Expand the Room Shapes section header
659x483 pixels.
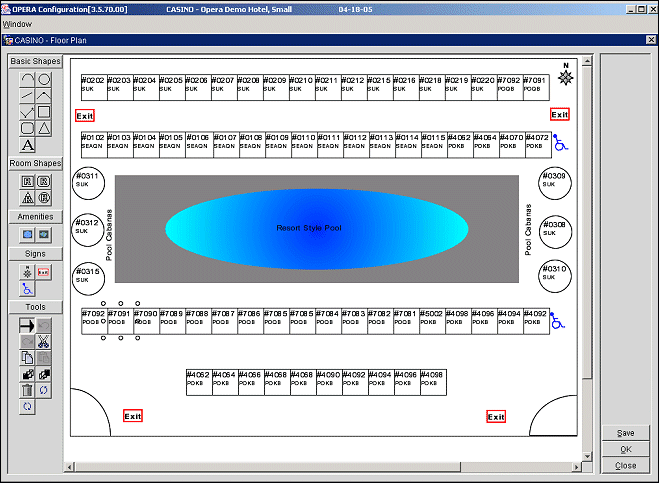pyautogui.click(x=36, y=163)
